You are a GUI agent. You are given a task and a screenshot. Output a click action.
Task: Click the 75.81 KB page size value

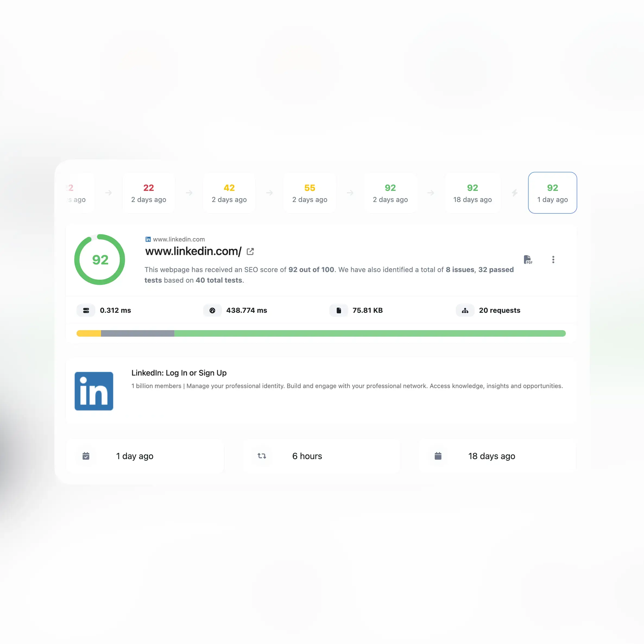point(368,310)
